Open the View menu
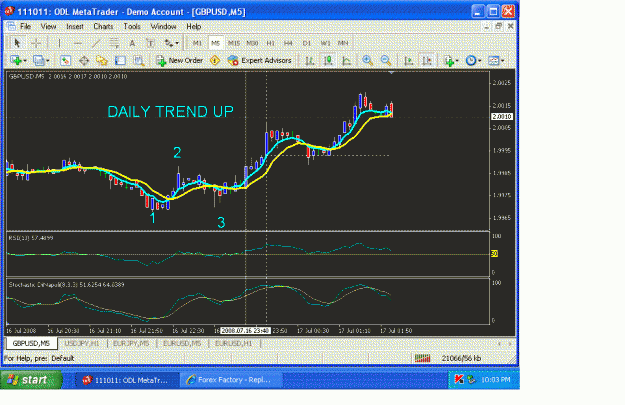Image resolution: width=625 pixels, height=405 pixels. click(x=48, y=27)
